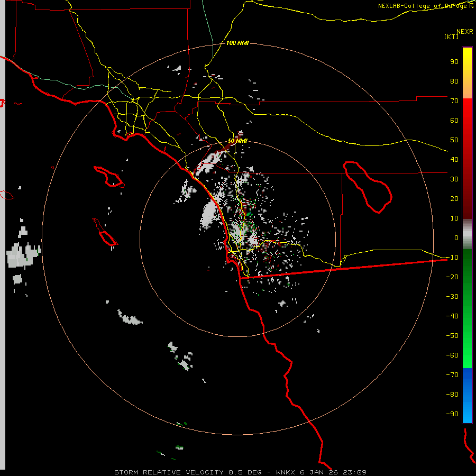Click the 80 knot scale label
Viewport: 476px width, 476px height.
(x=454, y=81)
